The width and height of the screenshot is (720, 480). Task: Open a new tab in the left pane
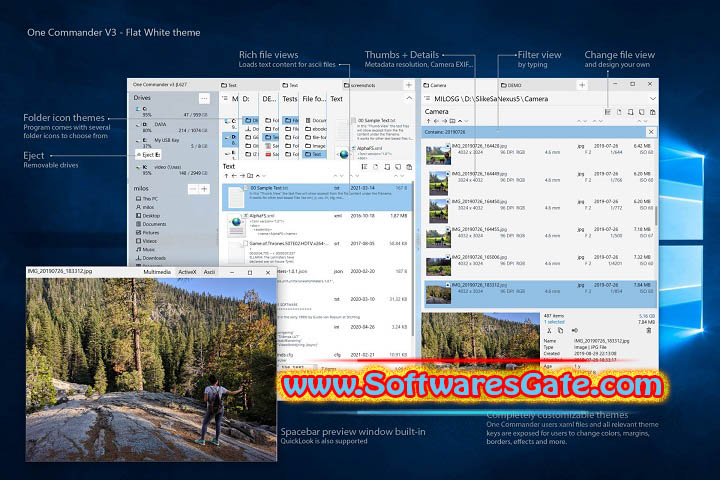pos(408,85)
